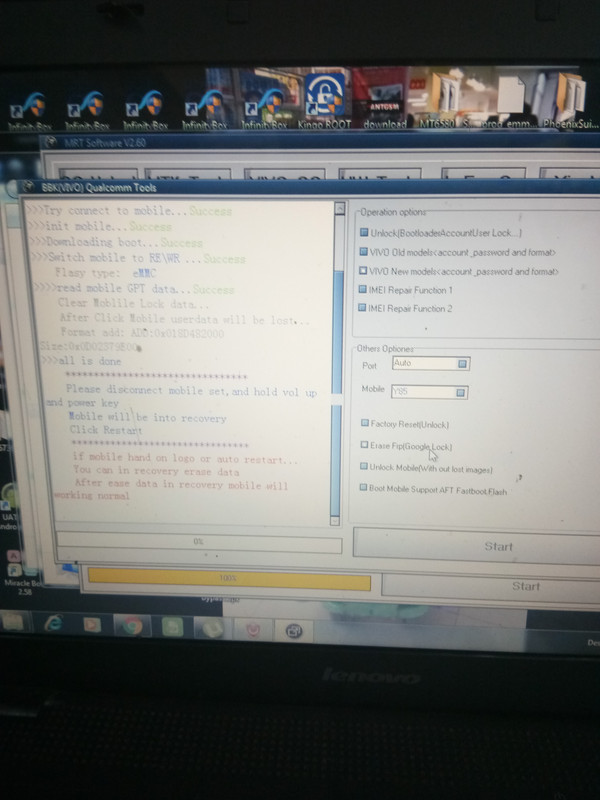Viewport: 600px width, 800px height.
Task: Click the "Clear Mobile Lock data..." line
Action: 133,304
